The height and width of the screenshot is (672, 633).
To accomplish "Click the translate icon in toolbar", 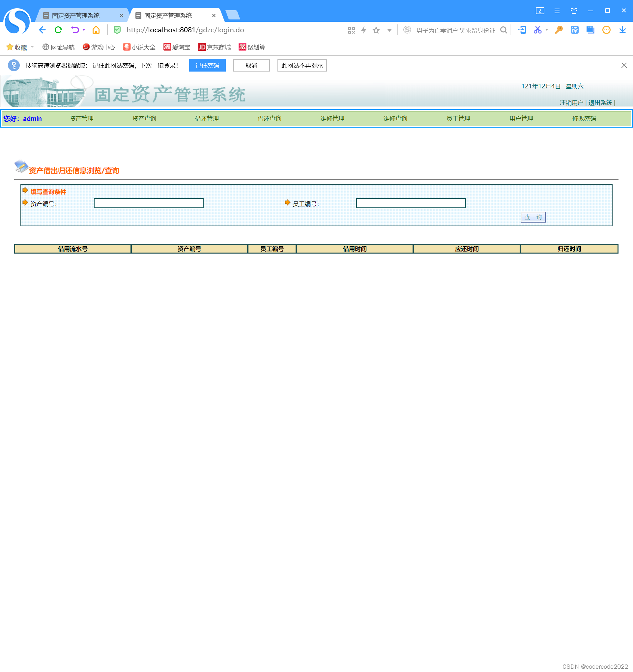I will tap(574, 30).
